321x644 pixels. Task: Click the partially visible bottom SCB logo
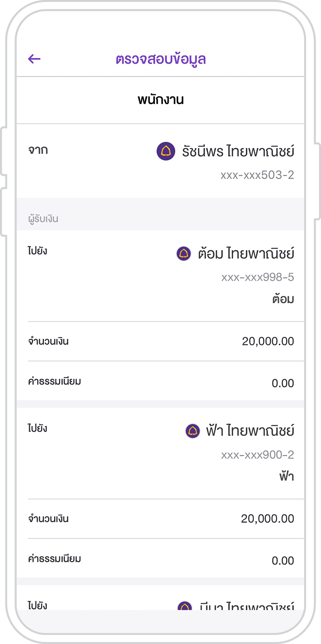pos(185,606)
